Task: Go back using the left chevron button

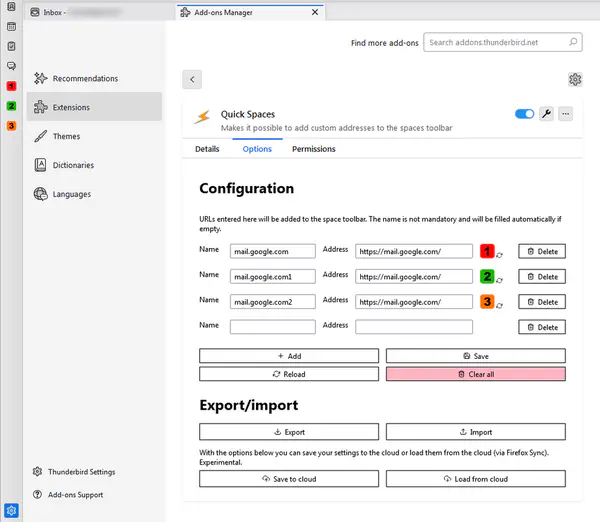Action: [x=193, y=79]
